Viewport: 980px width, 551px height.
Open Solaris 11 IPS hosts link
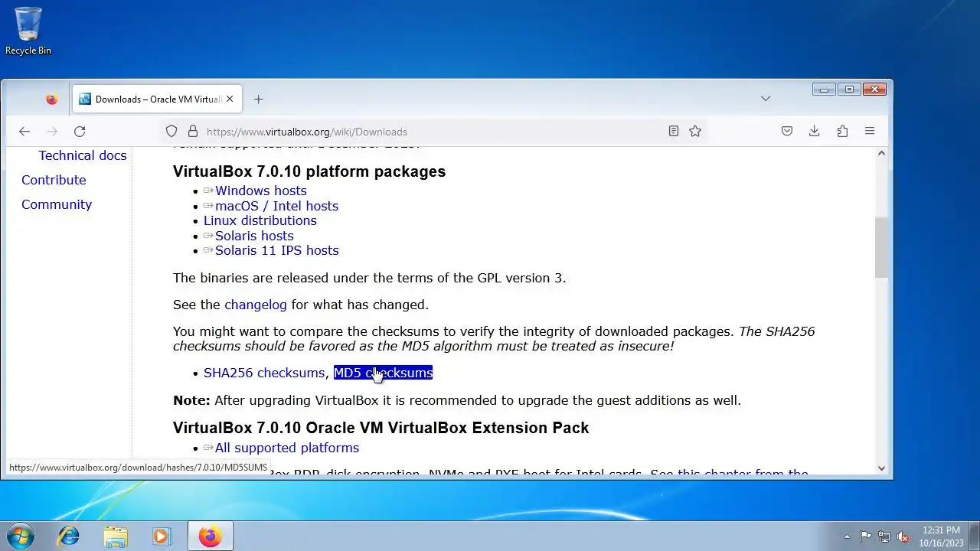coord(276,250)
